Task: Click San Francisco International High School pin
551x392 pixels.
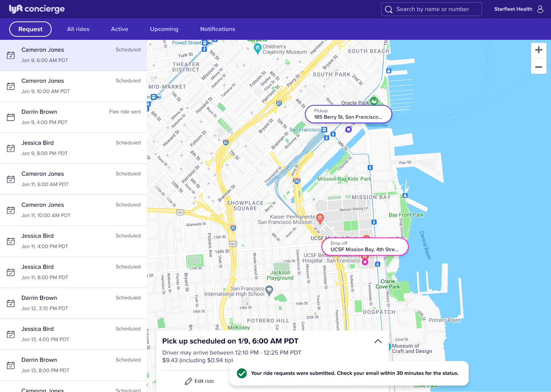Action: (269, 290)
